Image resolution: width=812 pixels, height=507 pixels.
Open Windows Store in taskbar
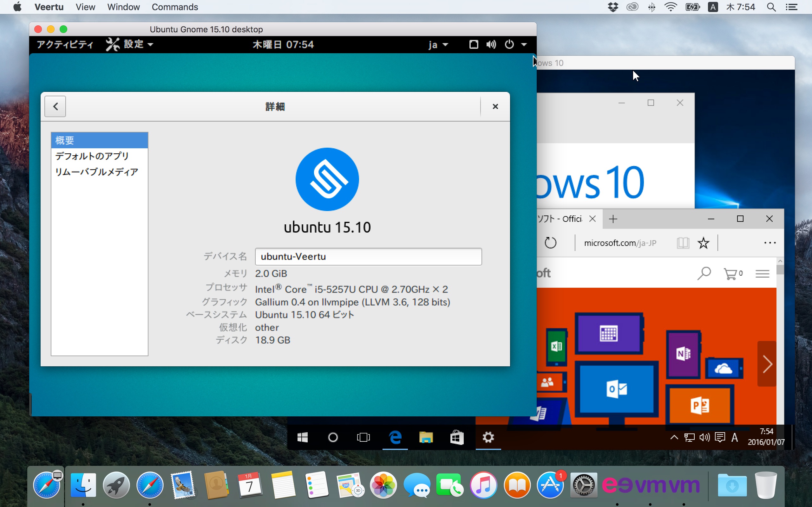pyautogui.click(x=457, y=437)
